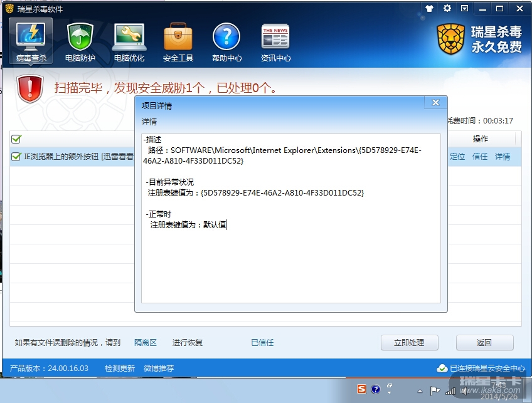Screen dimensions: 532x403
Task: Click the network signal tray icon
Action: click(x=450, y=391)
